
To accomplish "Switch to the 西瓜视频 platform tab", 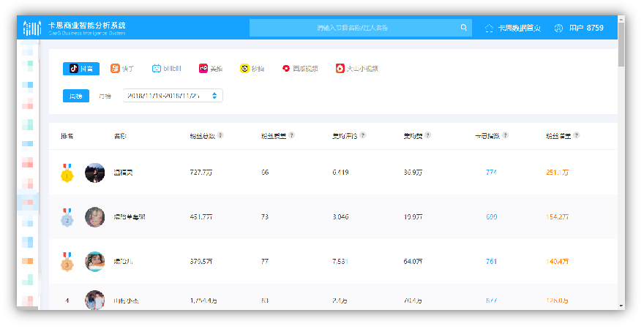I will [300, 69].
